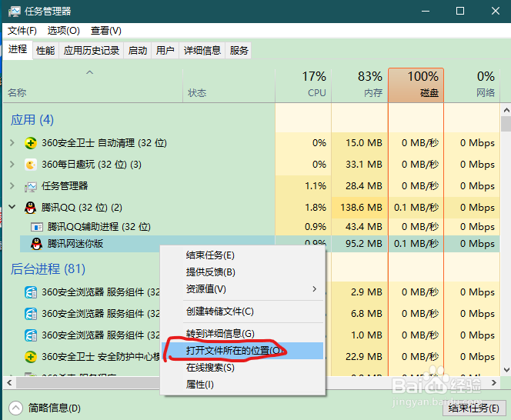Choose 创建转储文件(C) in context menu
The width and height of the screenshot is (511, 420).
tap(242, 312)
